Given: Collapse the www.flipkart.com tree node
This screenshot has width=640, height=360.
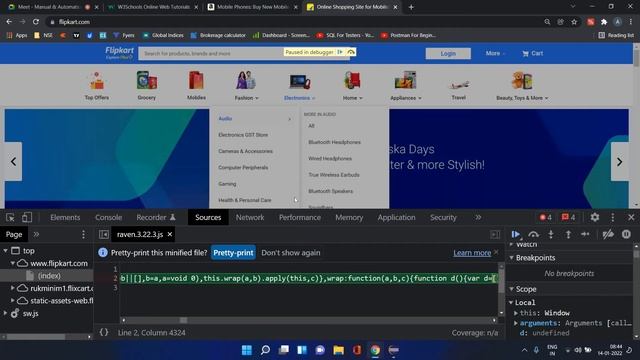Looking at the screenshot, I should point(13,263).
